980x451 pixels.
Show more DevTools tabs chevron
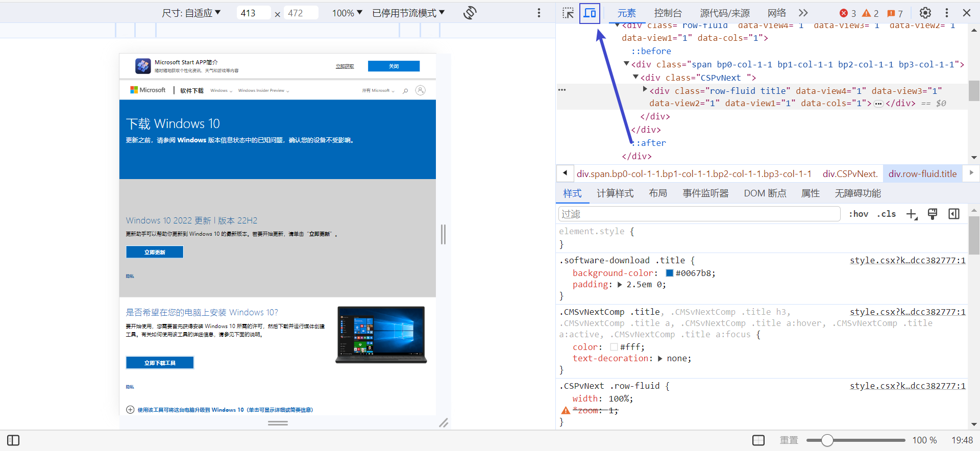(x=803, y=13)
